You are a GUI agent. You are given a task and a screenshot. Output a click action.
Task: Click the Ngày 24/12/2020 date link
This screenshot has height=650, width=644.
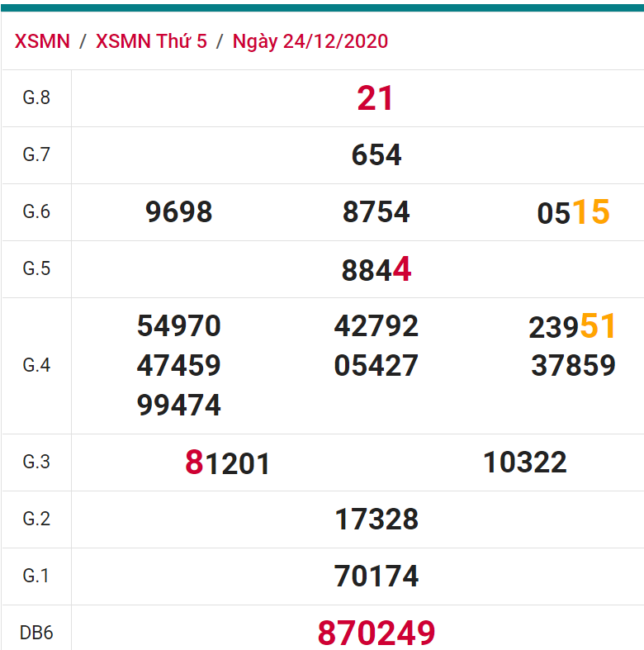click(x=310, y=41)
